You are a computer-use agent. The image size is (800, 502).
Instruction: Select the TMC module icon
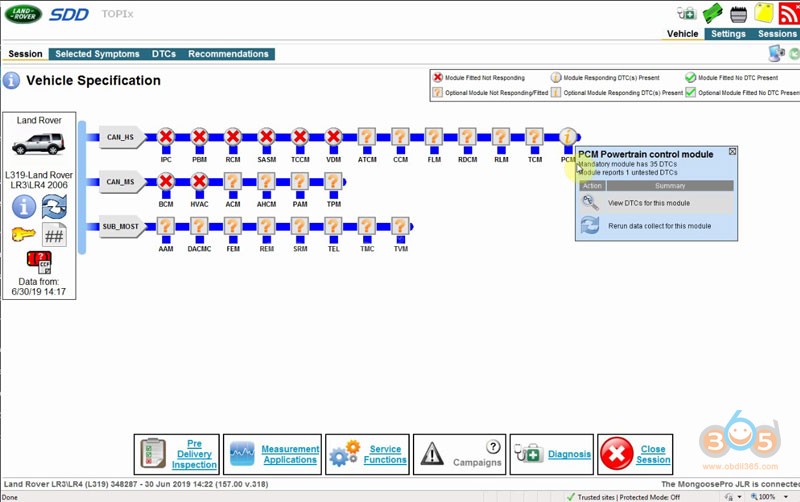[x=367, y=226]
